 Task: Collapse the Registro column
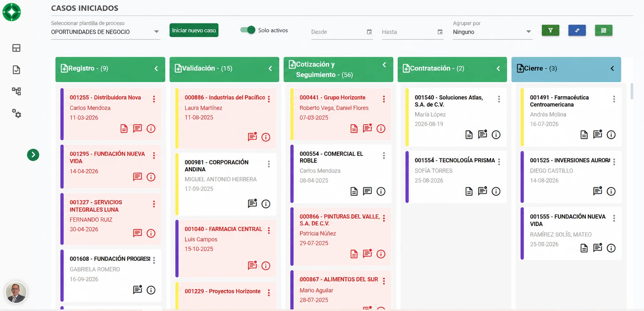pos(156,68)
